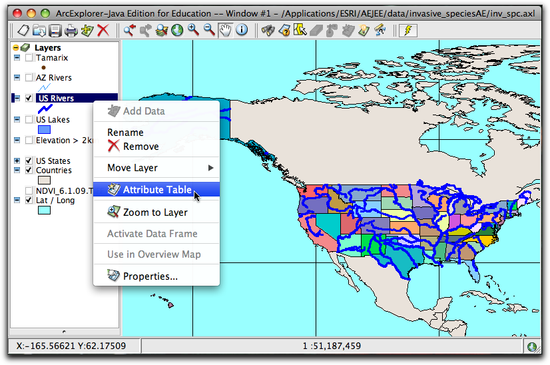Image resolution: width=550 pixels, height=365 pixels.
Task: Select the Countries layer name
Action: 54,170
